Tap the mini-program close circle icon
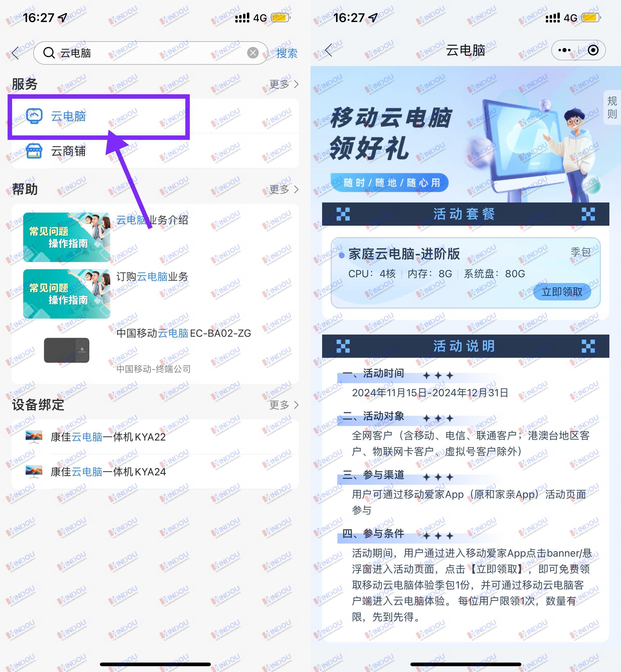This screenshot has width=621, height=672. click(593, 50)
